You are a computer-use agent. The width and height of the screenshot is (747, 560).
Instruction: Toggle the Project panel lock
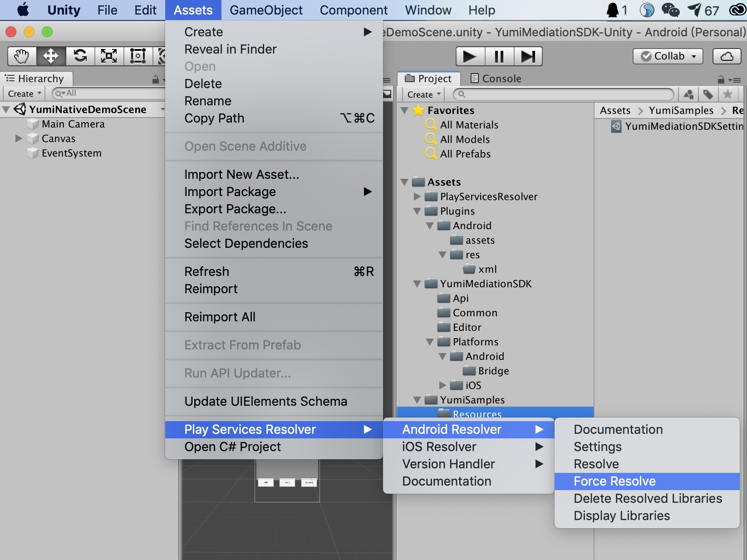pyautogui.click(x=721, y=79)
